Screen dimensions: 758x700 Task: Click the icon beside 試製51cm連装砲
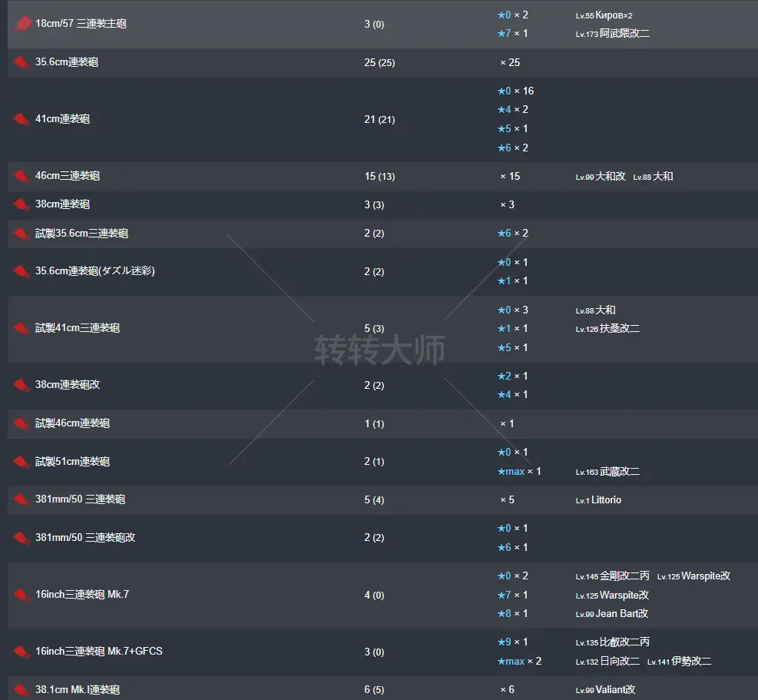[x=21, y=462]
